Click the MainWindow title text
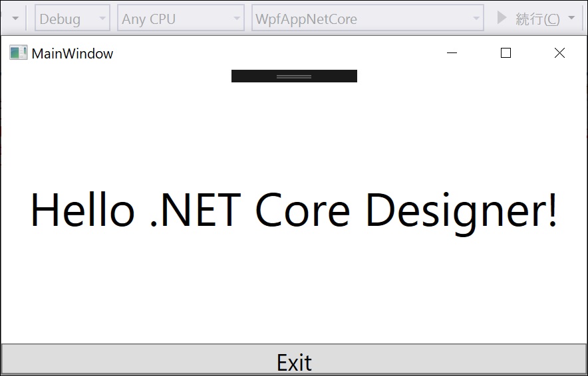 pos(72,54)
